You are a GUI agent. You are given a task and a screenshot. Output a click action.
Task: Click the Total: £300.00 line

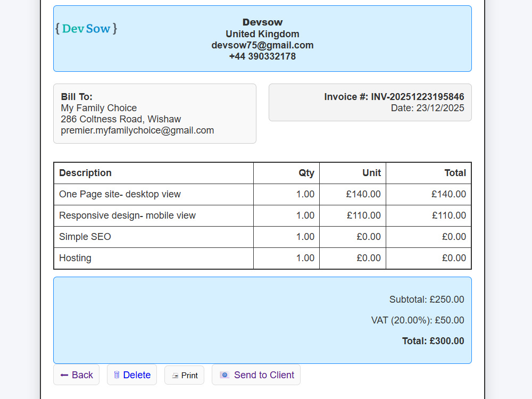pyautogui.click(x=433, y=341)
